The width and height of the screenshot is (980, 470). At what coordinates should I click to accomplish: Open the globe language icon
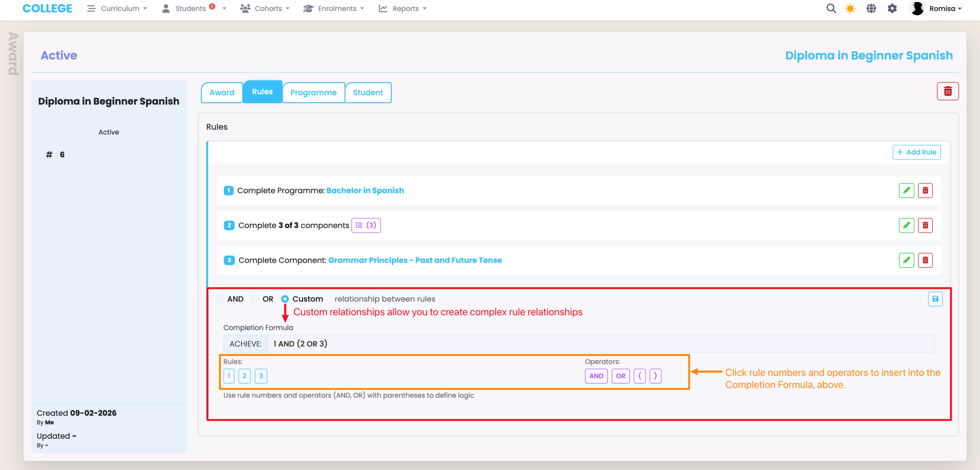coord(871,8)
